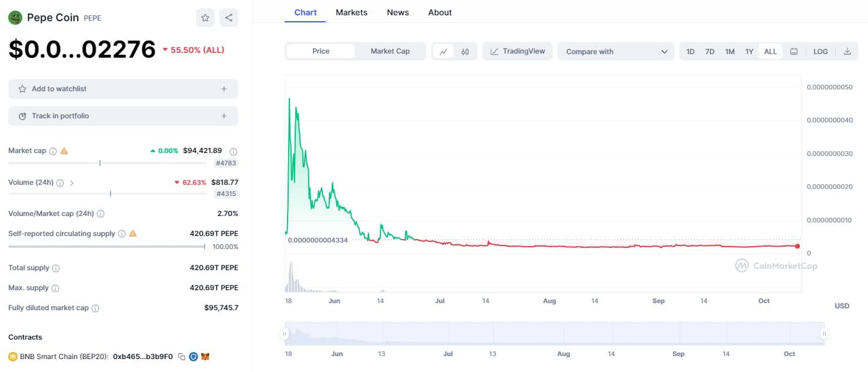Open Volume (24h) info icon
Screen dimensions: 868x372
tap(61, 183)
